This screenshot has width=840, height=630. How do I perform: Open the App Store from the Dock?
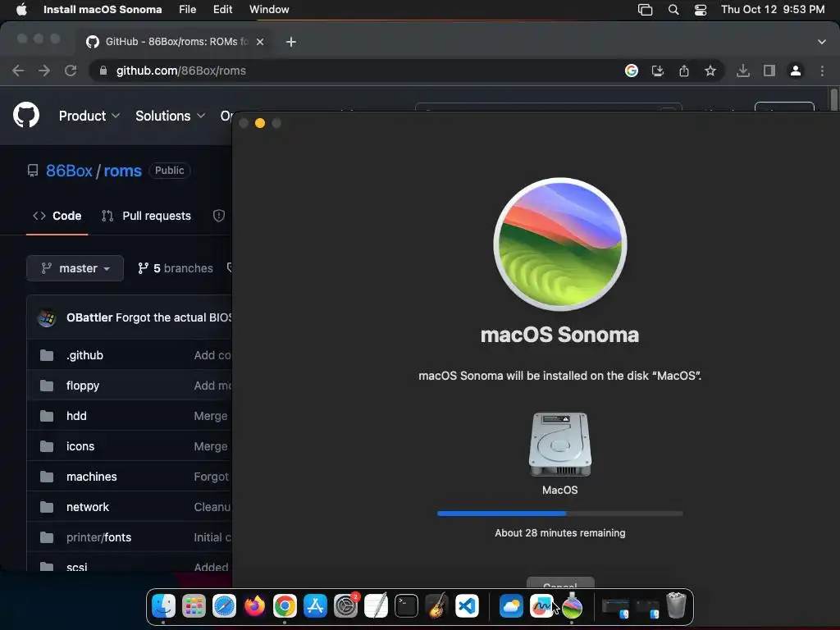[315, 606]
